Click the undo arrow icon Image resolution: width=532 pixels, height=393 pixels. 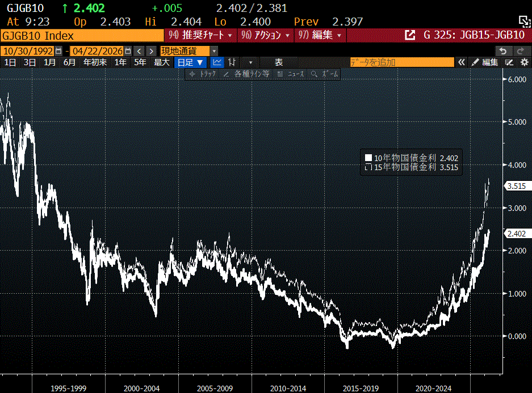coord(502,51)
